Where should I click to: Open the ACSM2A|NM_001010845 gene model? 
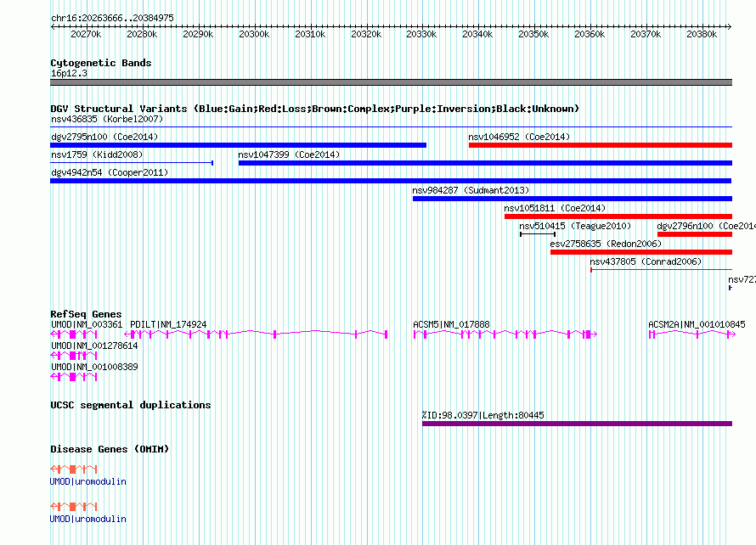click(692, 334)
